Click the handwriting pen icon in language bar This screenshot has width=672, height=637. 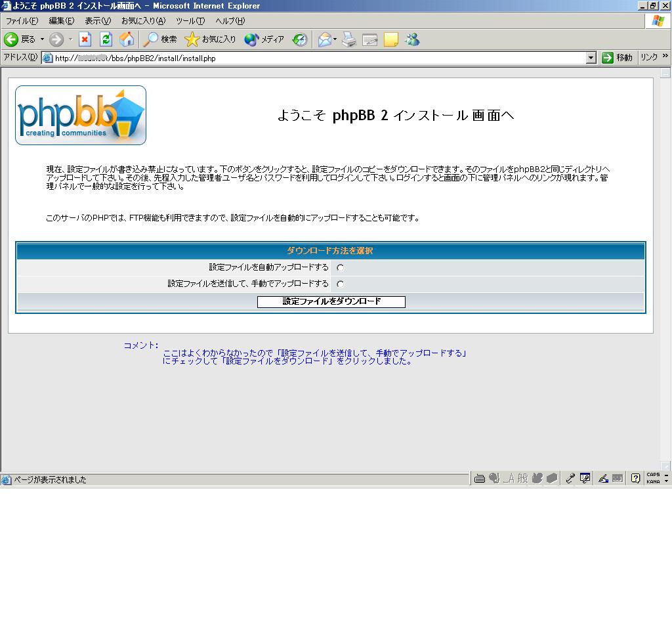coord(604,478)
